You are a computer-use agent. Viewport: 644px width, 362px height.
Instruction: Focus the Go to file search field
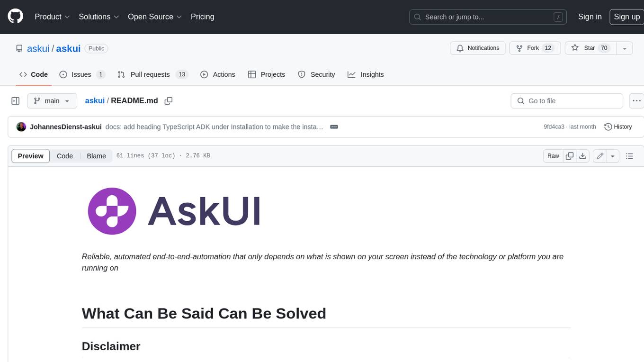[x=567, y=101]
